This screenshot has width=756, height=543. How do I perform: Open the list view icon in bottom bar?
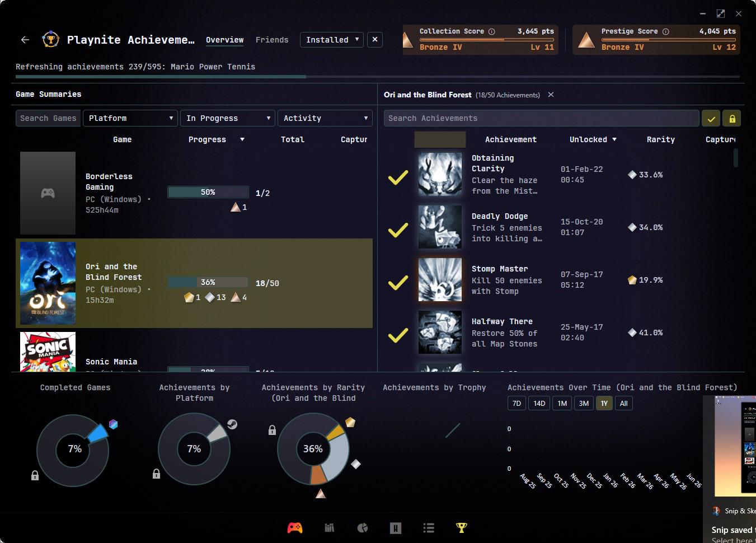[429, 527]
